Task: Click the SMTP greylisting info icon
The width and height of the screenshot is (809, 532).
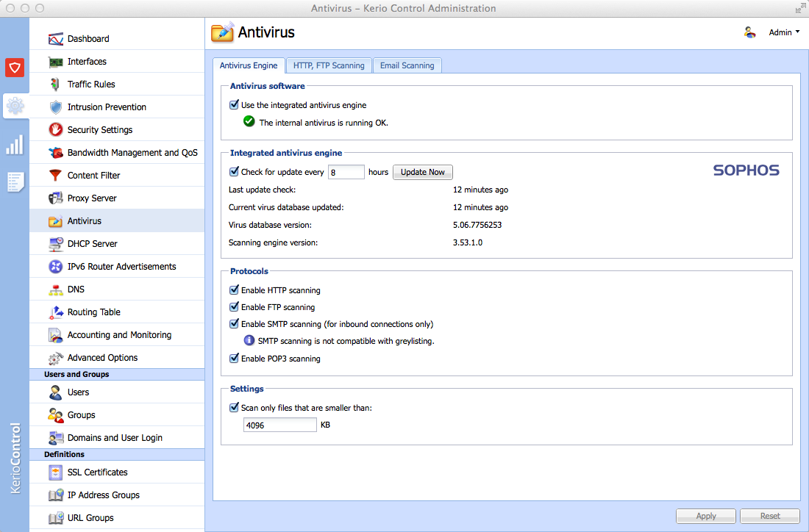Action: (249, 340)
